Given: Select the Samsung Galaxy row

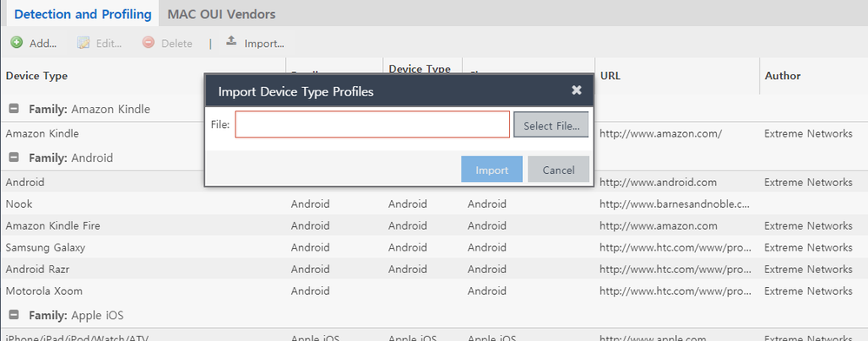Looking at the screenshot, I should click(x=434, y=247).
